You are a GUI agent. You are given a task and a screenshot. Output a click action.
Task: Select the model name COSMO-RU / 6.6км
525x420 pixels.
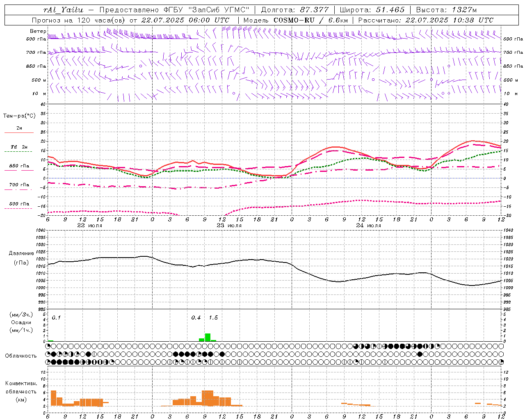(x=311, y=20)
